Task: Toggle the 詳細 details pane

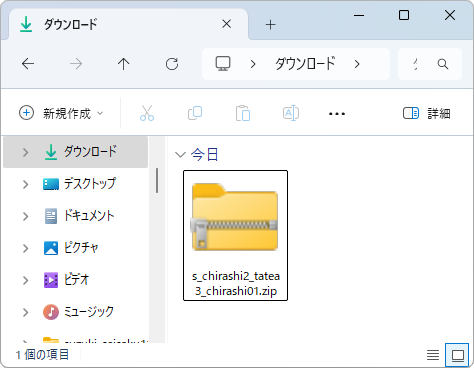Action: (x=426, y=113)
